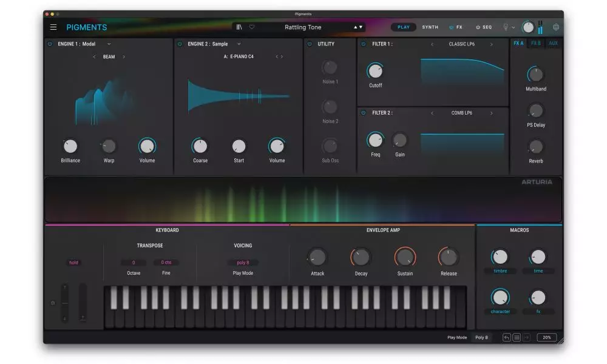The width and height of the screenshot is (607, 364).
Task: Open the settings gear icon
Action: click(556, 27)
